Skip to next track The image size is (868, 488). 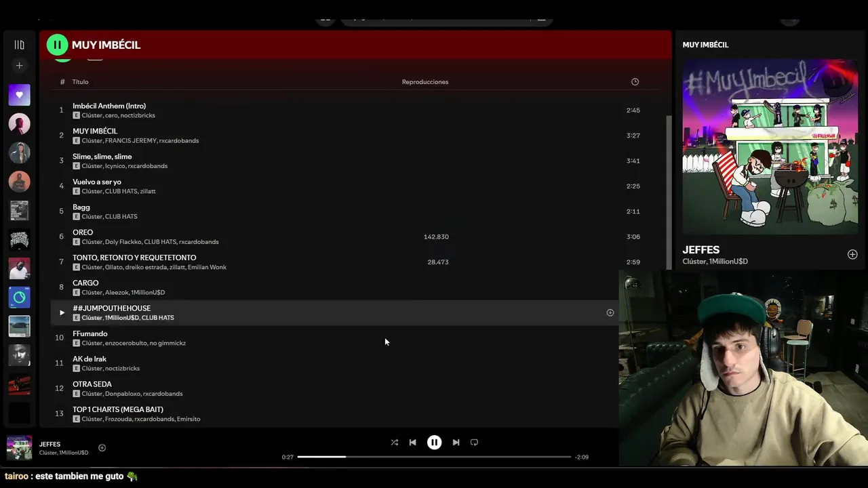pos(456,442)
